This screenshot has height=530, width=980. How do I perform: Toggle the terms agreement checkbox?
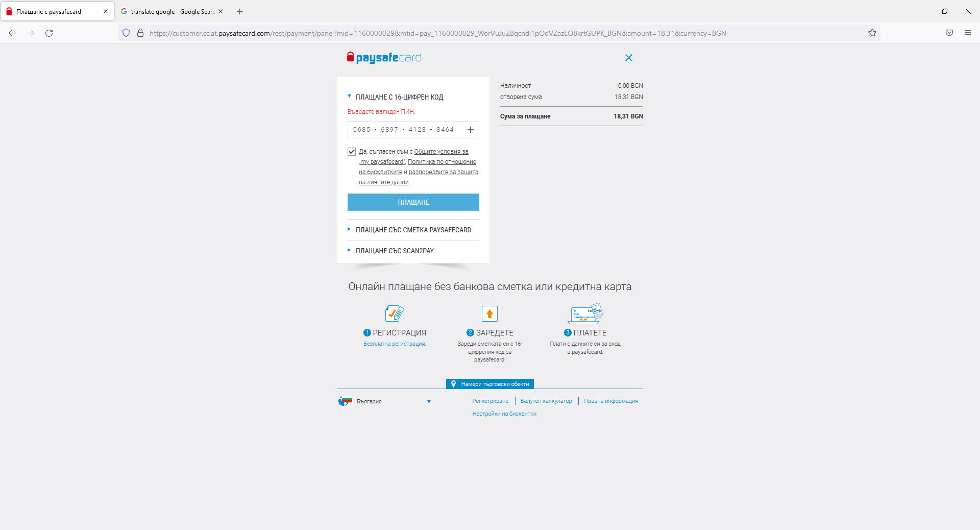click(352, 152)
